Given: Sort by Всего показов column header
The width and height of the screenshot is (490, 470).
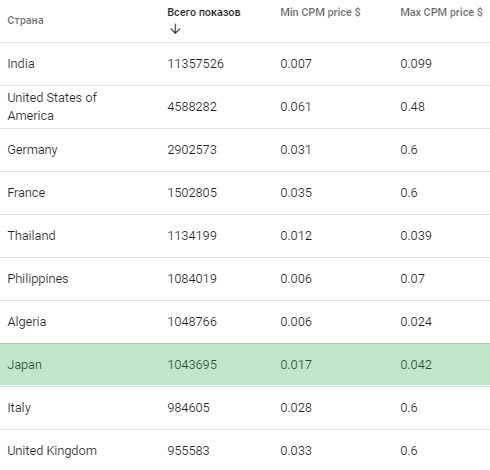Looking at the screenshot, I should [204, 12].
